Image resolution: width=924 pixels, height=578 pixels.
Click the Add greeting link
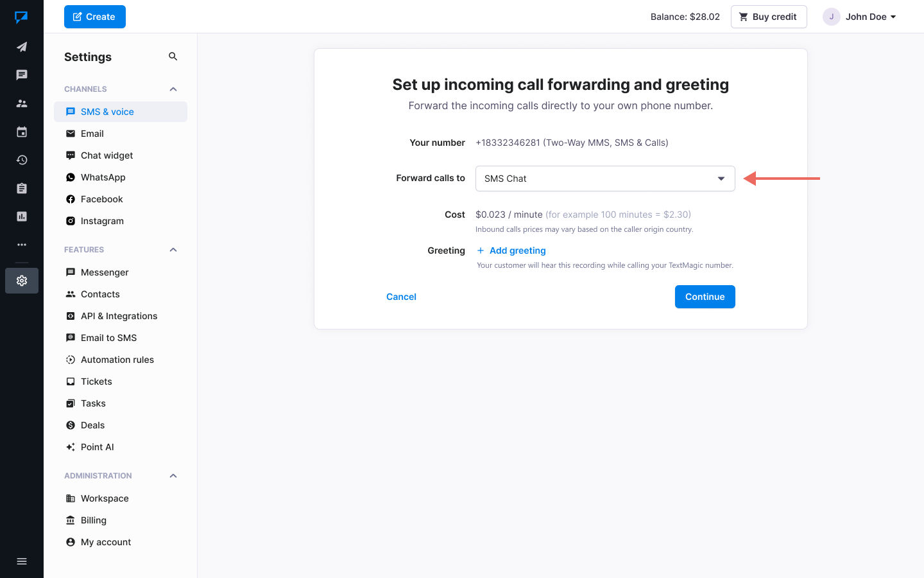click(x=517, y=250)
